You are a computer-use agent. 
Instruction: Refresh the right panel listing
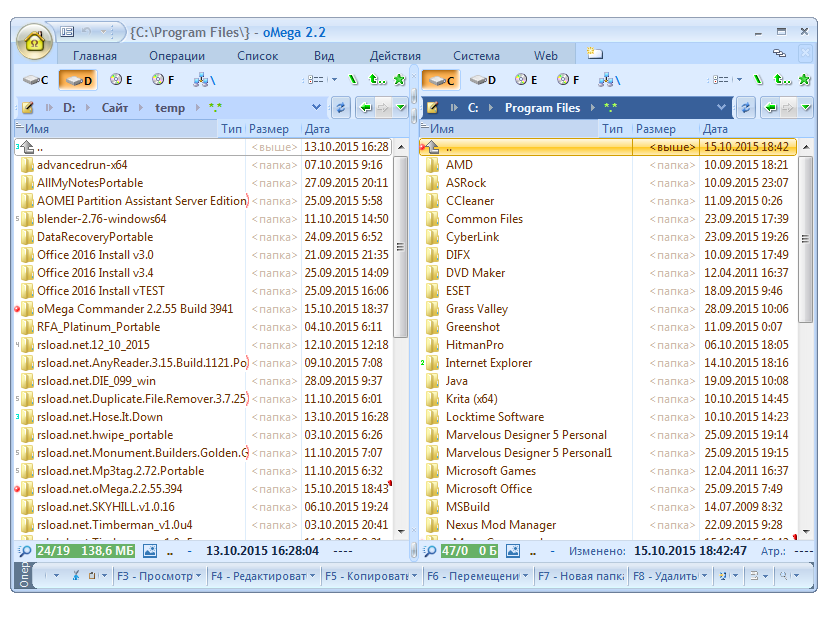tap(746, 108)
